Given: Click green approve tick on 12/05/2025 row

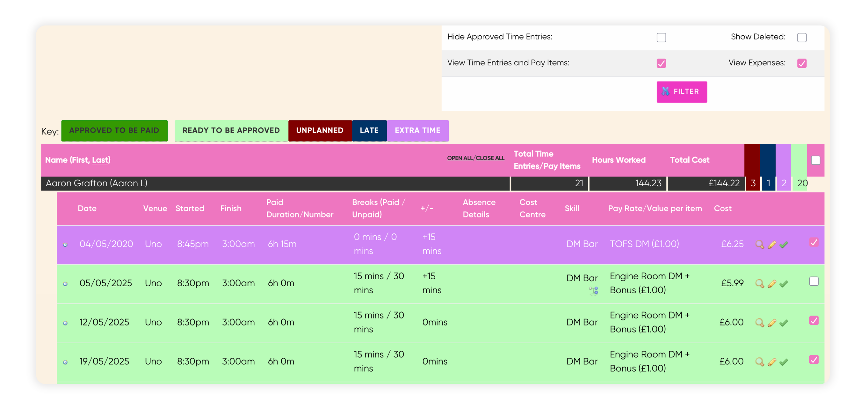Looking at the screenshot, I should click(784, 323).
